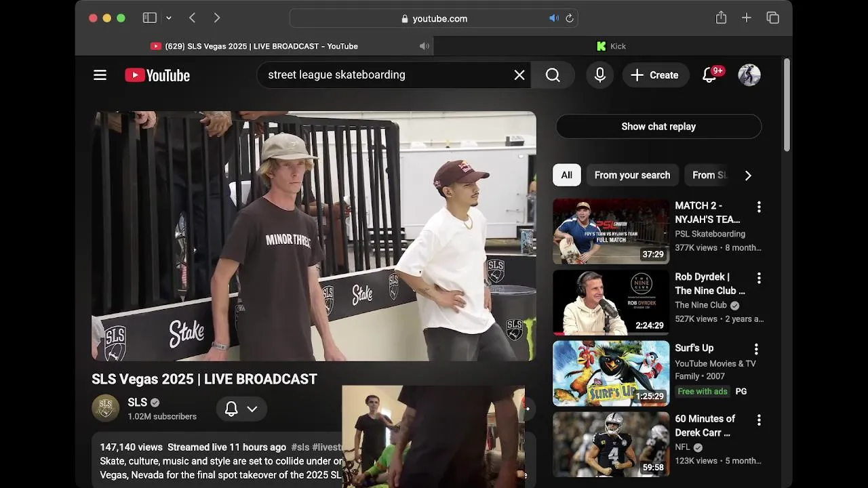Click the #sls hashtag
The width and height of the screenshot is (868, 488).
pyautogui.click(x=300, y=447)
